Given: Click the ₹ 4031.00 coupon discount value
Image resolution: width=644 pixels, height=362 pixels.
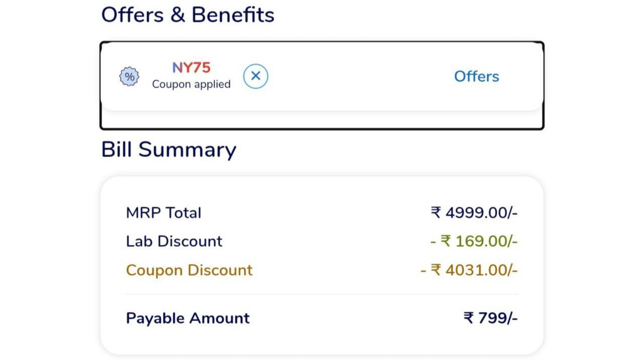Looking at the screenshot, I should 469,270.
